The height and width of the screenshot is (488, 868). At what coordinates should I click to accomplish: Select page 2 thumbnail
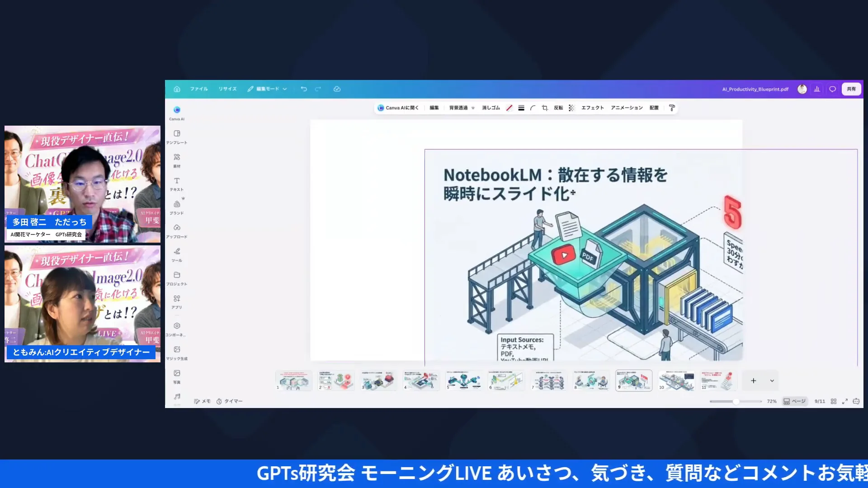(x=336, y=381)
